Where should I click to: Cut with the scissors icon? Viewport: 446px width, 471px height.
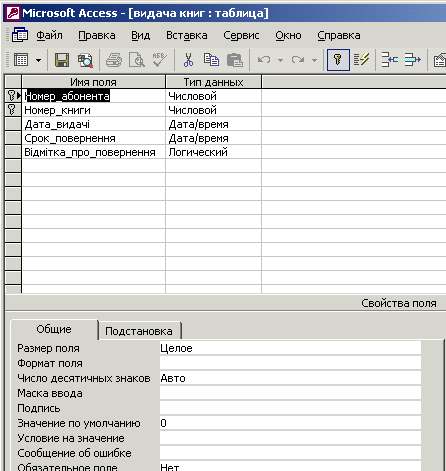188,60
